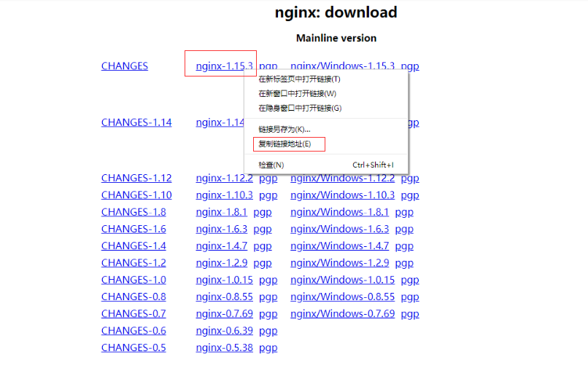This screenshot has width=588, height=365.
Task: Open pgp link next to nginx-1.0.15
Action: pyautogui.click(x=268, y=280)
